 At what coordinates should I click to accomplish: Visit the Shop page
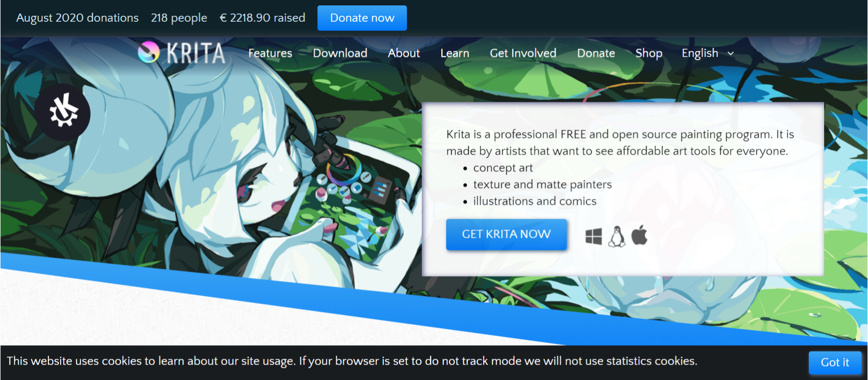(649, 53)
